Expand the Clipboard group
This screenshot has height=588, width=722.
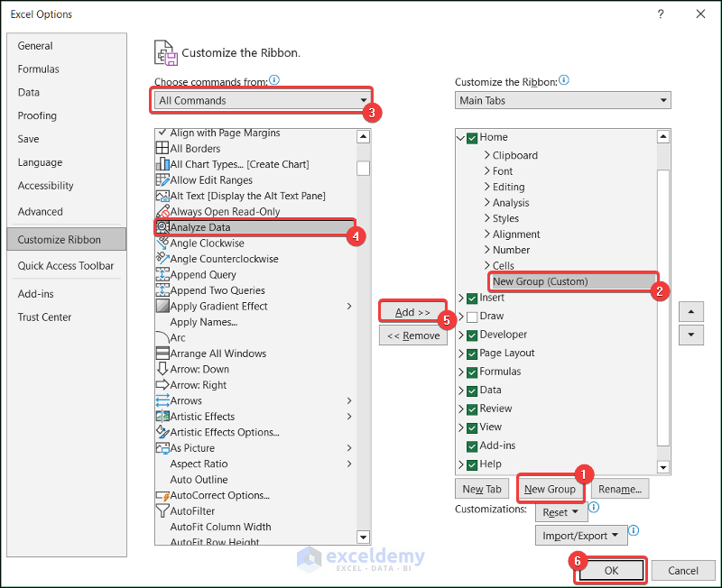point(487,155)
